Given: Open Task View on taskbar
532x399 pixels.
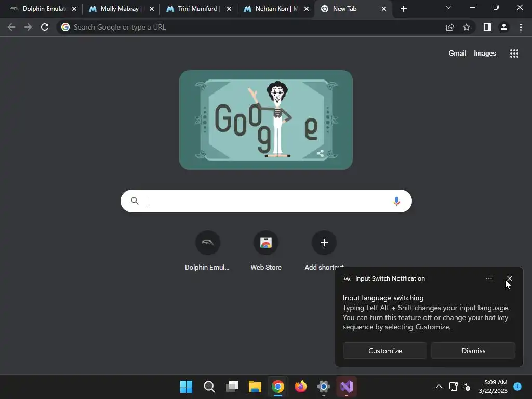Looking at the screenshot, I should tap(232, 387).
